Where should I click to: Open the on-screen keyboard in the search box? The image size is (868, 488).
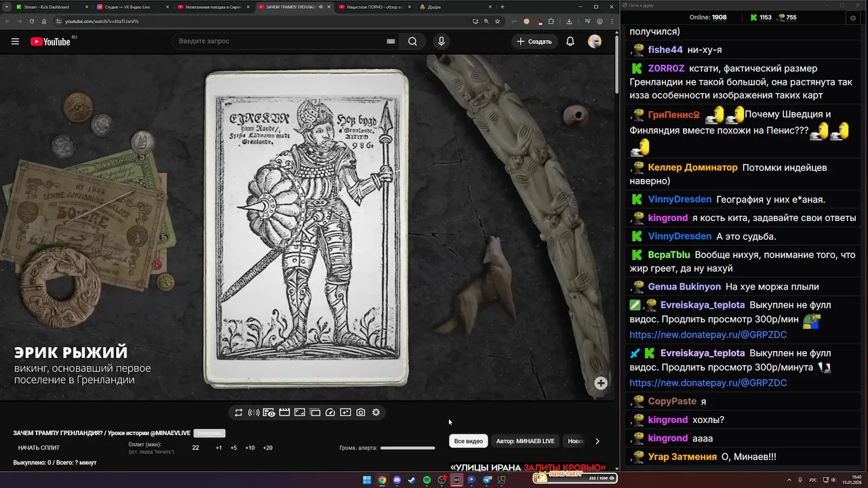tap(391, 41)
